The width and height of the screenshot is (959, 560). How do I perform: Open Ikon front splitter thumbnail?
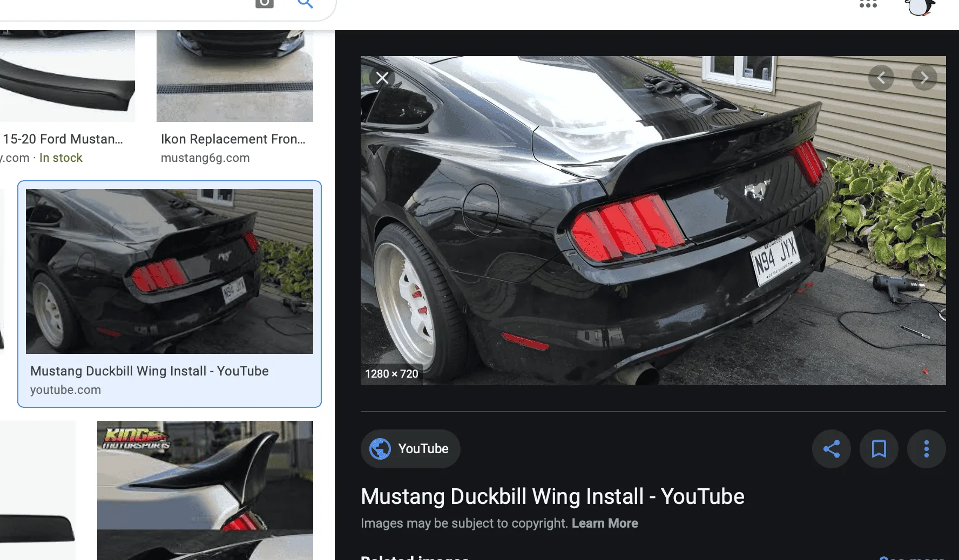click(x=235, y=76)
